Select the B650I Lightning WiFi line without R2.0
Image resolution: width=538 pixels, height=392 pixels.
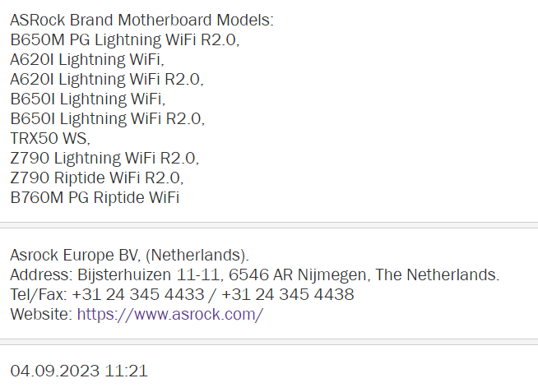pos(87,99)
